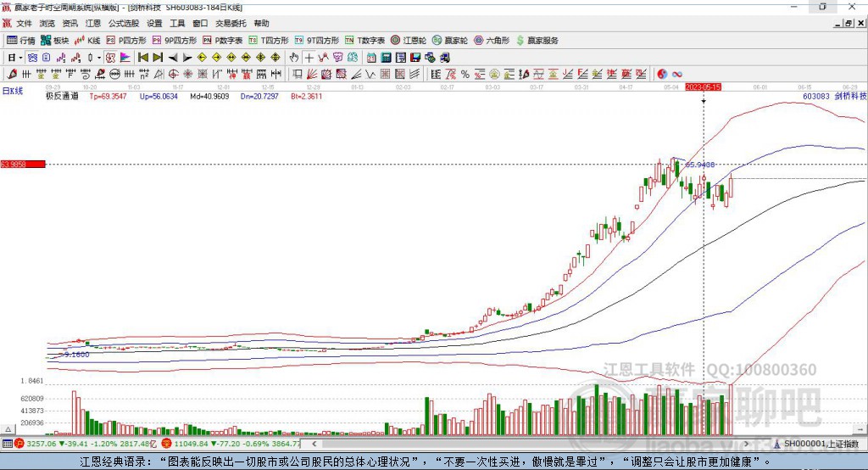Move chart left with black arrow

(173, 58)
